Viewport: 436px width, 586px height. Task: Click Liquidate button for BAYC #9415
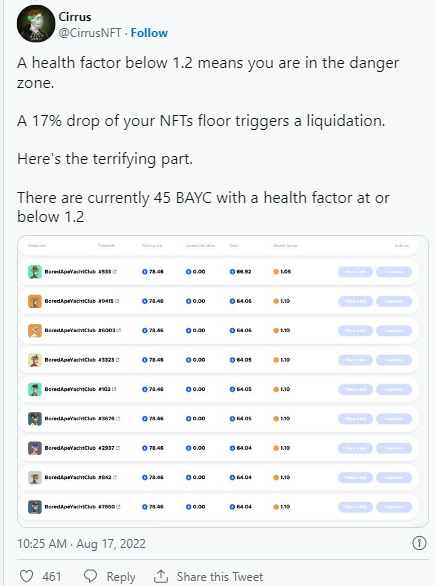[394, 301]
